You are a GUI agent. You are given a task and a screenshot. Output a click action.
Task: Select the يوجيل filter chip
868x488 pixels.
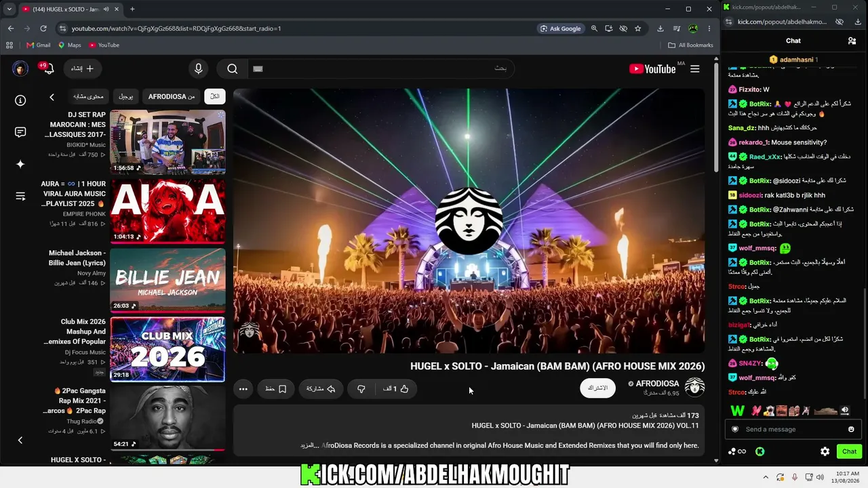coord(126,96)
